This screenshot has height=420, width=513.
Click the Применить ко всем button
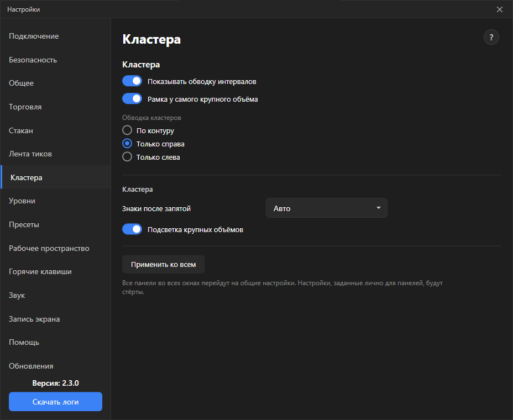pos(164,264)
